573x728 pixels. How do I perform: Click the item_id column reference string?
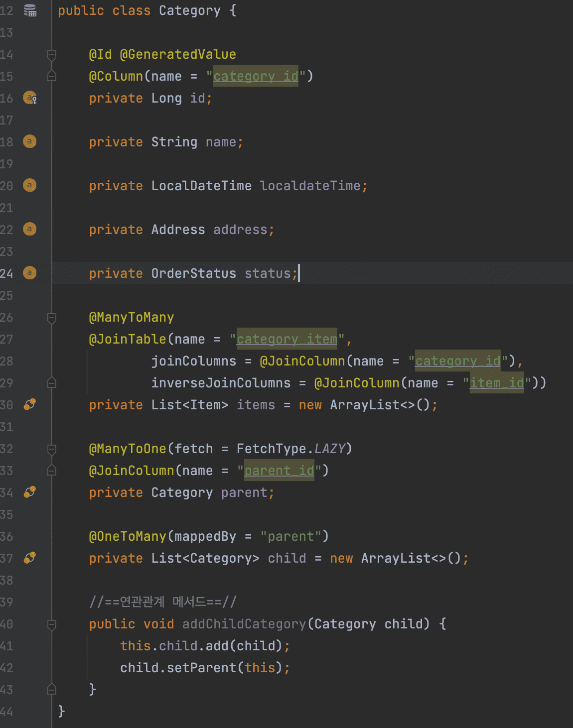(497, 383)
